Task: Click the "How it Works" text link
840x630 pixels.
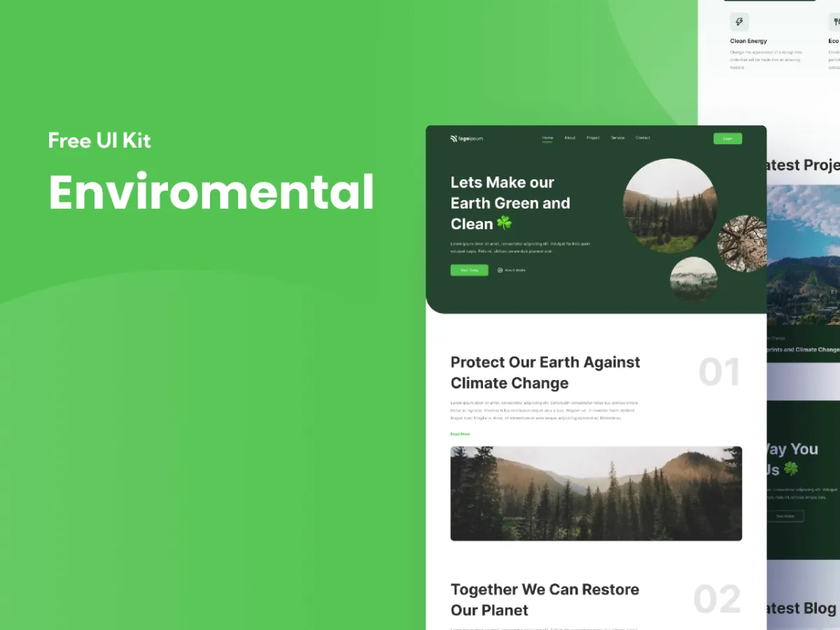Action: (x=515, y=270)
